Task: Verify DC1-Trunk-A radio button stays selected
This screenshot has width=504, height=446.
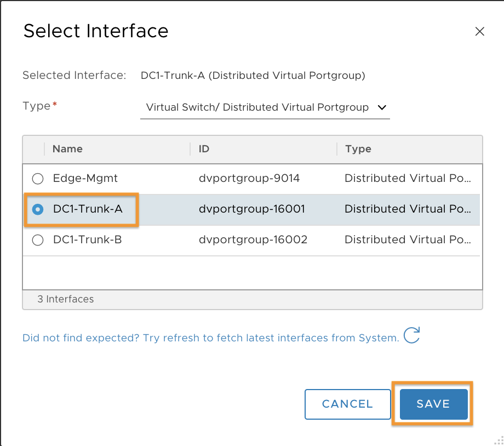Action: [x=37, y=209]
